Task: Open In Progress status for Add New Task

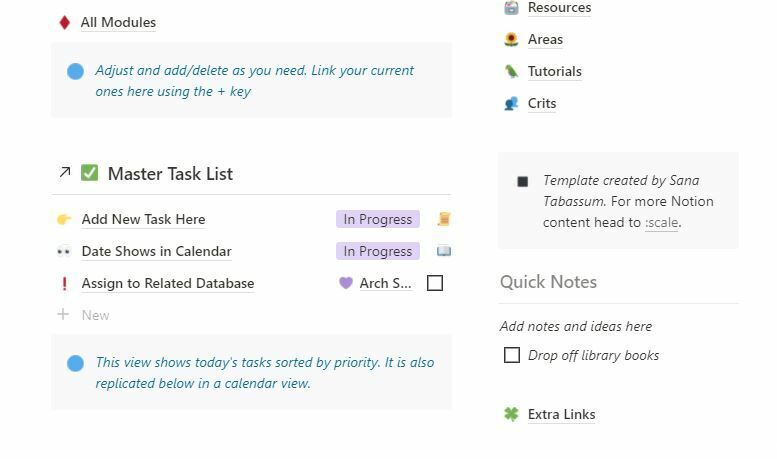Action: tap(378, 220)
